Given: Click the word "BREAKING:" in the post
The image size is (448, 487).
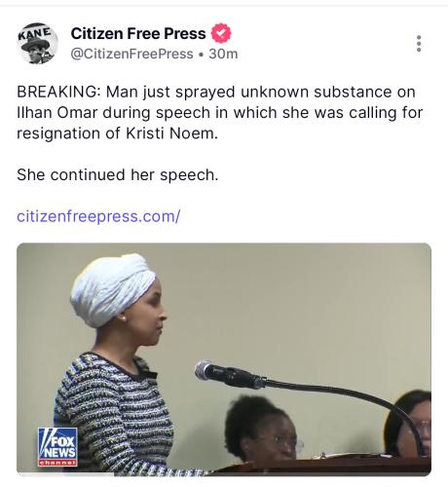Looking at the screenshot, I should 58,92.
